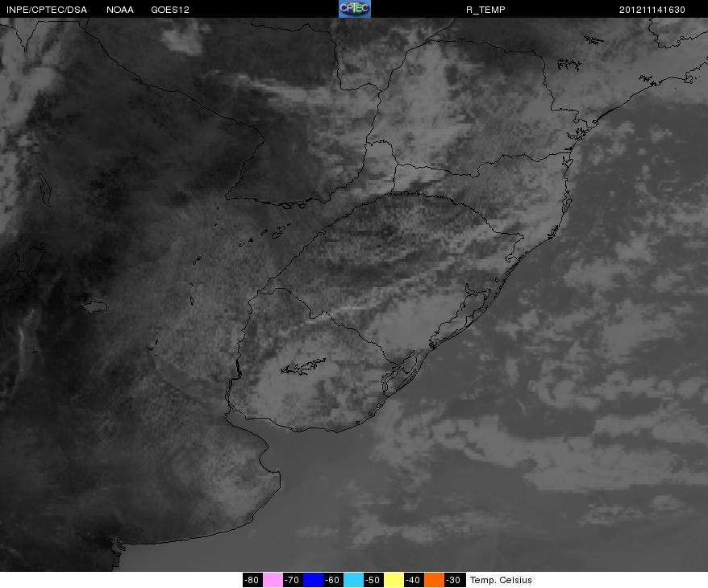Click the INPE/CPTEC/DSA header text
708x588 pixels.
click(47, 10)
